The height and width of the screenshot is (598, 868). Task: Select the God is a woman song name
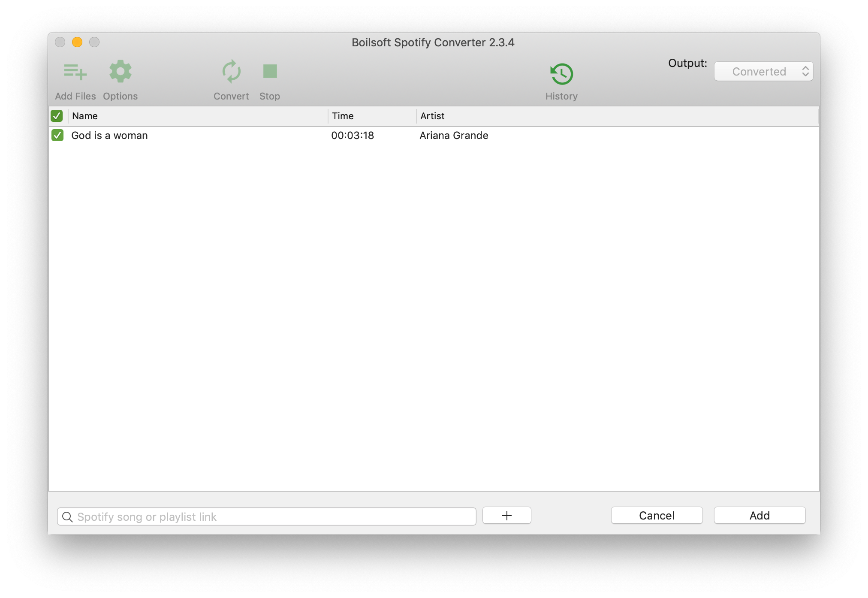tap(109, 136)
